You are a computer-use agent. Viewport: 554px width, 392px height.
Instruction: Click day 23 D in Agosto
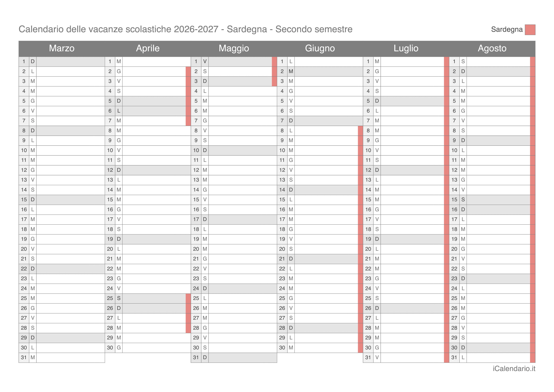pos(492,278)
